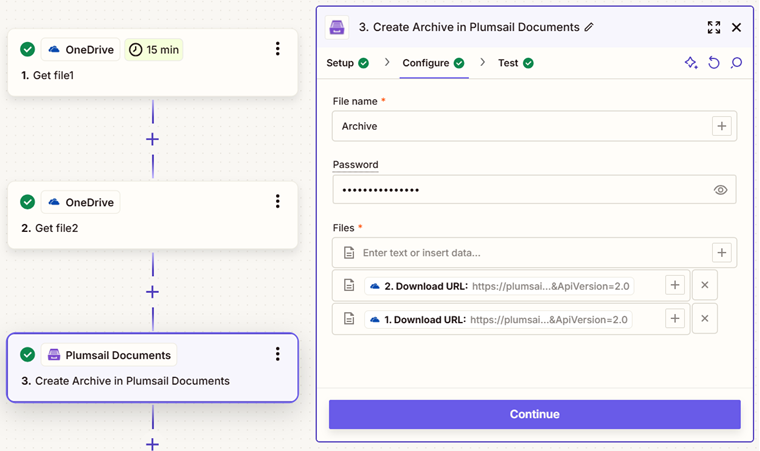Switch to the Test tab
Image resolution: width=760 pixels, height=451 pixels.
[x=516, y=63]
